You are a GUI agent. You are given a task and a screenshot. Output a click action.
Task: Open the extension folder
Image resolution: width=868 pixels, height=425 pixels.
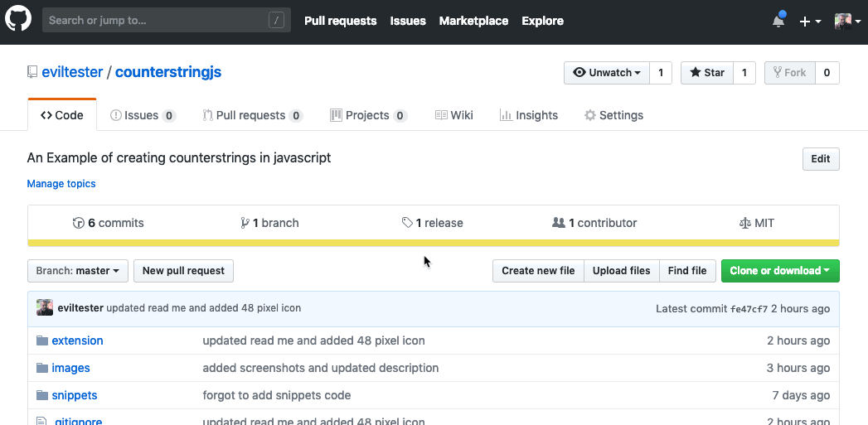[77, 340]
